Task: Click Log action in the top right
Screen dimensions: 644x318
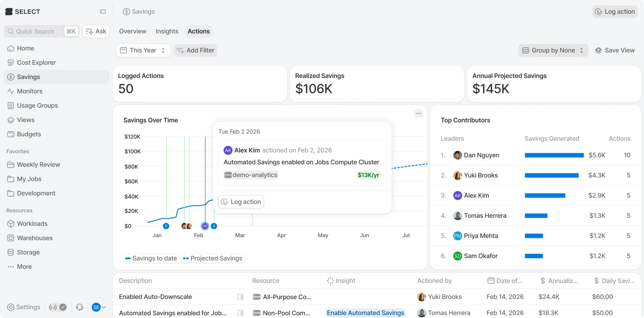Action: [x=615, y=12]
